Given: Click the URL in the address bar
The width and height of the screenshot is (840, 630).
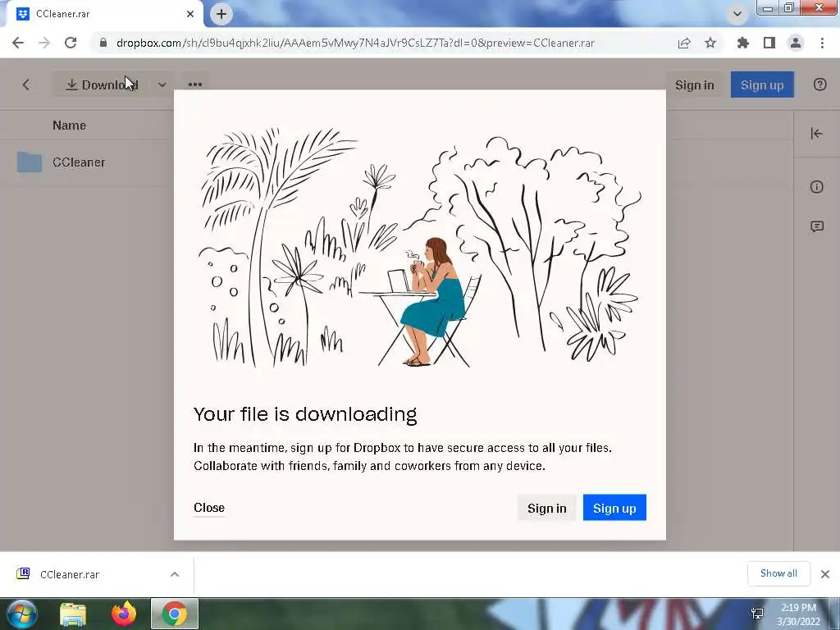Looking at the screenshot, I should click(355, 43).
